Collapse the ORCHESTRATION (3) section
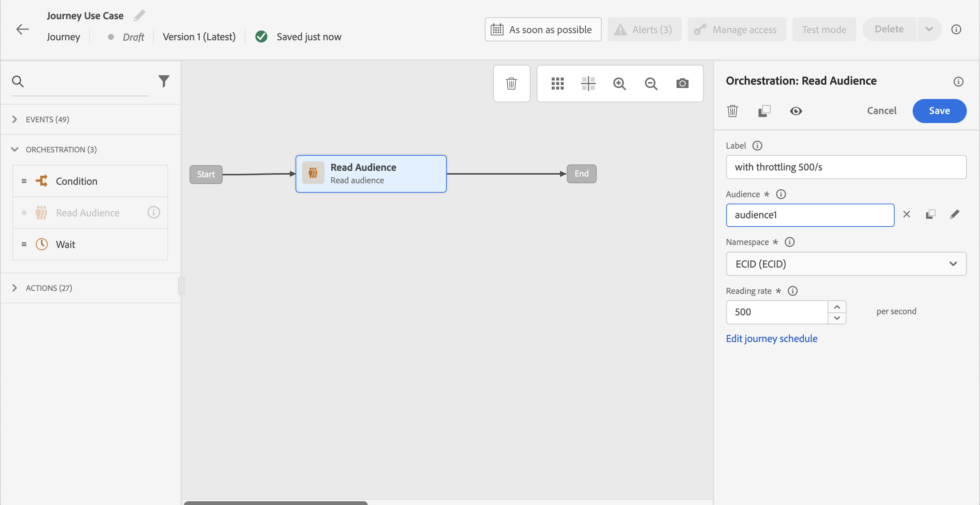This screenshot has width=980, height=505. (x=14, y=149)
